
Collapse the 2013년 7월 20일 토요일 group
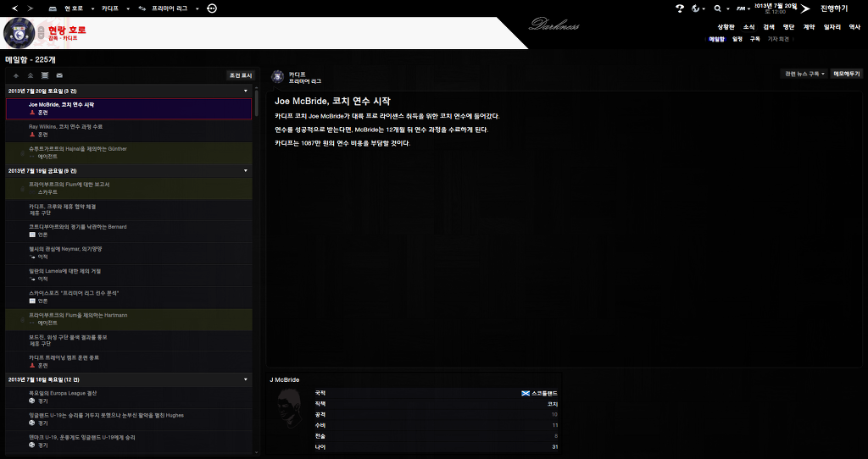click(246, 91)
